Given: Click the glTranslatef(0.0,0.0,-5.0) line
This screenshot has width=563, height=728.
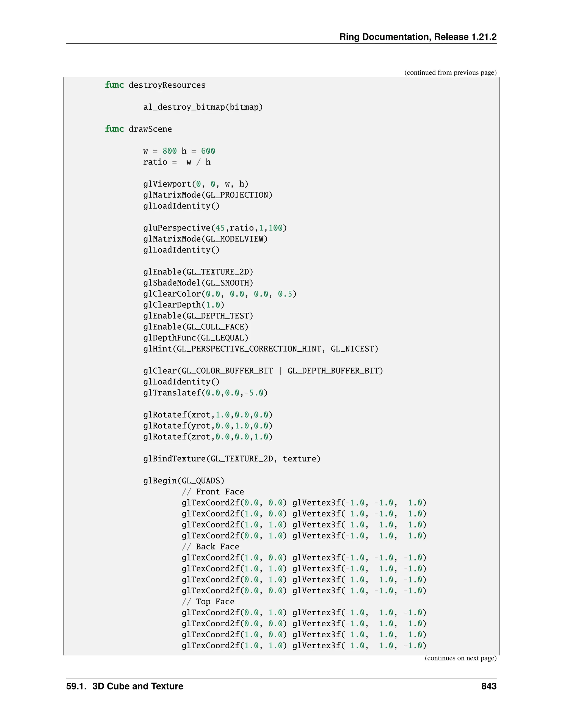Looking at the screenshot, I should [x=205, y=393].
